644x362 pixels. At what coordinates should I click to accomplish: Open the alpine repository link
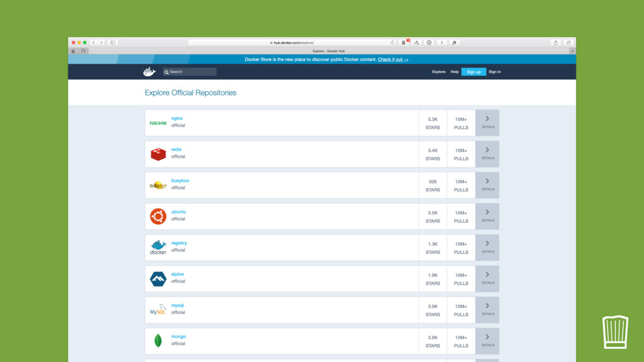[x=177, y=274]
